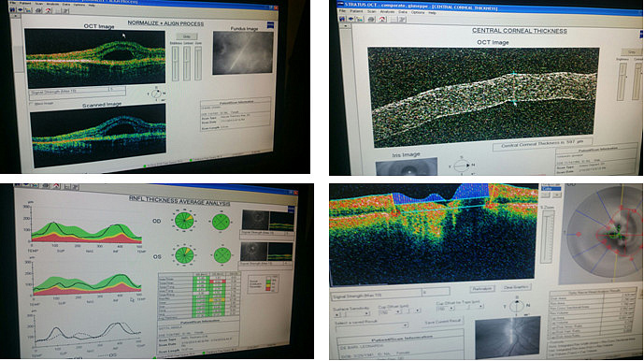Click the Clear Graphics button
The image size is (644, 361).
coord(516,287)
